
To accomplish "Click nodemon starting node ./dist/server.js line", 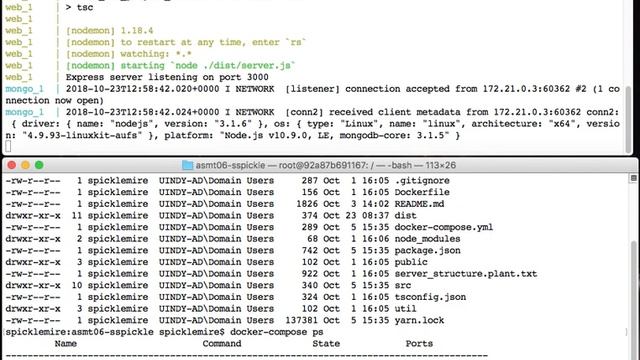I will coord(180,65).
